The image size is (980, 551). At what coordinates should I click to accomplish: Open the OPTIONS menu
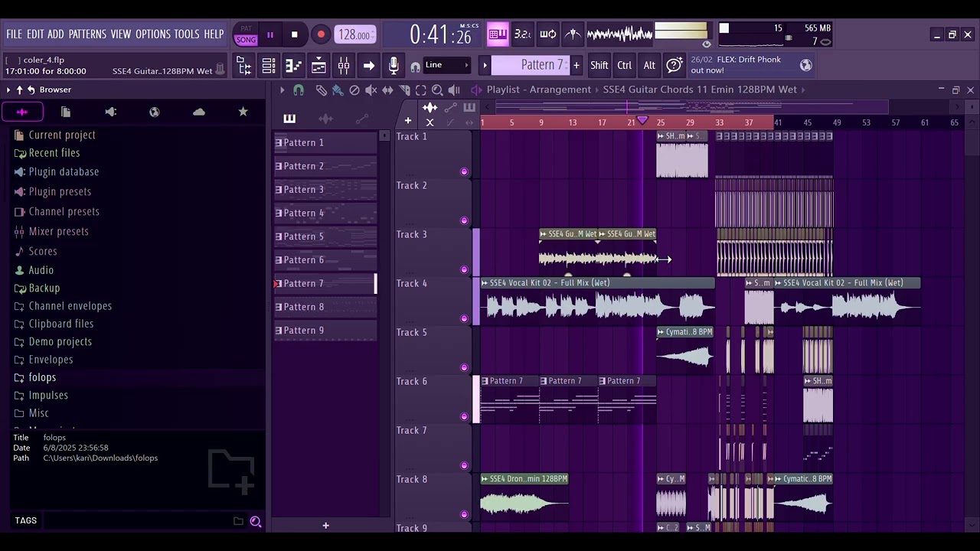pyautogui.click(x=153, y=34)
